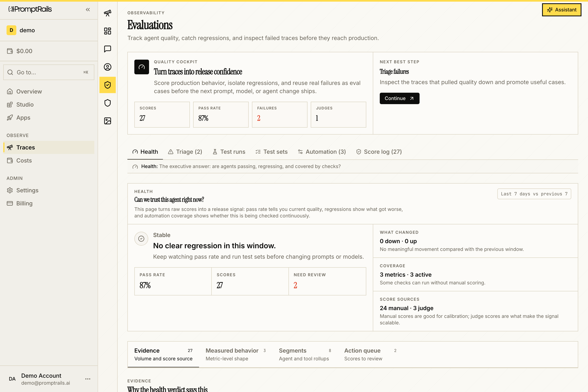Viewport: 588px width, 392px height.
Task: Focus the Go to... search field
Action: 49,72
